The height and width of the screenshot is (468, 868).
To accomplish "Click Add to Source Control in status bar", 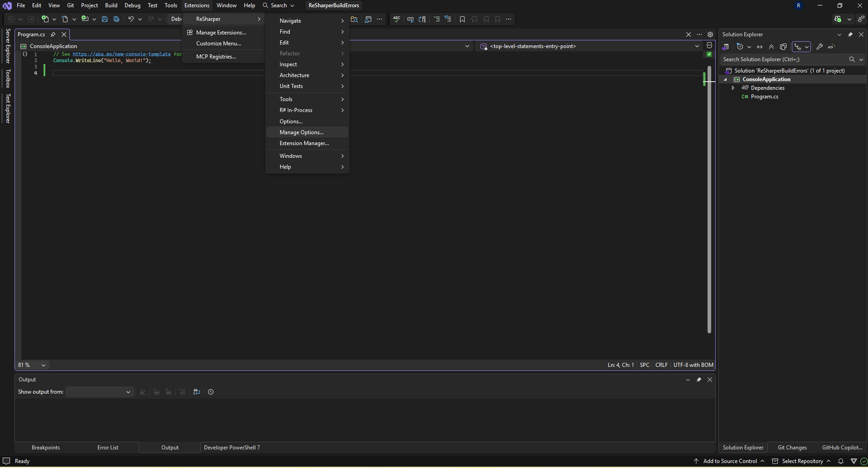I will pyautogui.click(x=730, y=461).
